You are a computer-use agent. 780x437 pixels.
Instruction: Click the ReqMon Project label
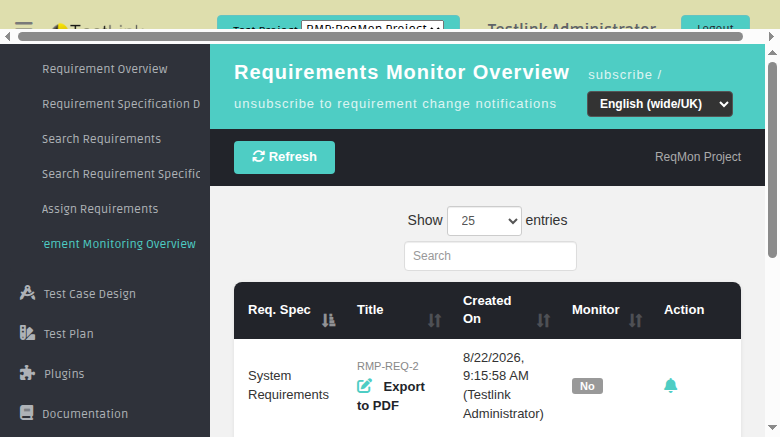698,157
